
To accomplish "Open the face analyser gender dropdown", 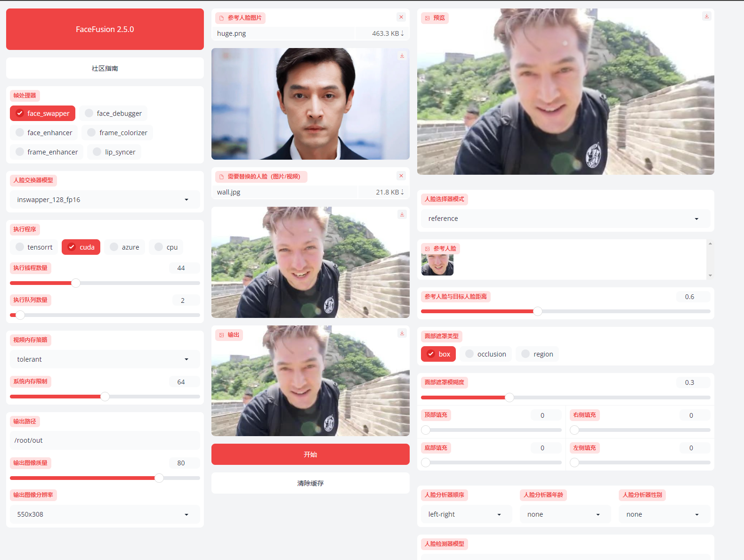I will (664, 514).
